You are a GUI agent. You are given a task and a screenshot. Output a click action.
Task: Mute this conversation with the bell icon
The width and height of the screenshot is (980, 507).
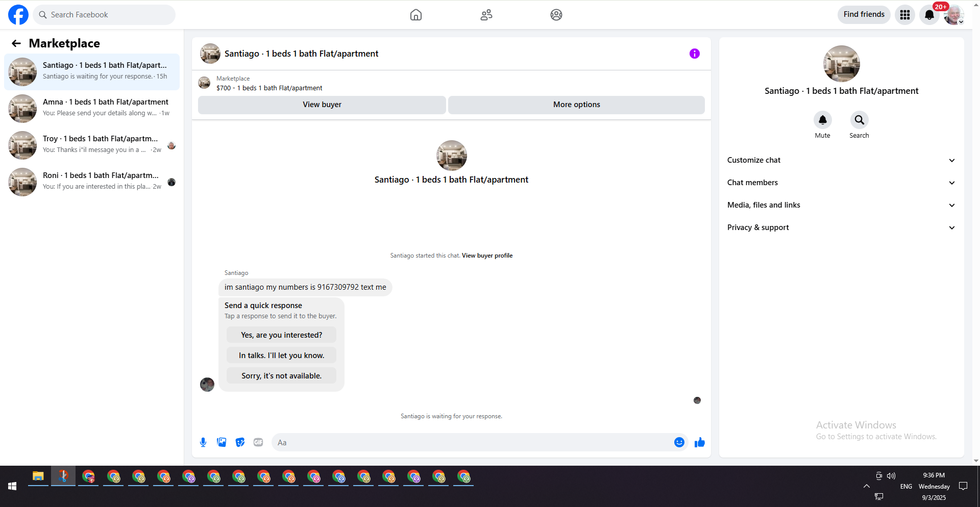[823, 120]
